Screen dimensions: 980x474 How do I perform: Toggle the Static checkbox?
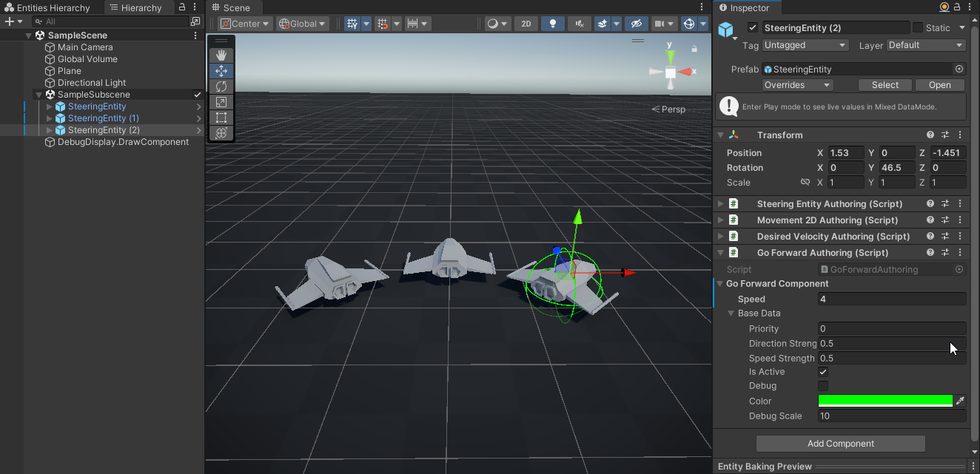tap(918, 27)
